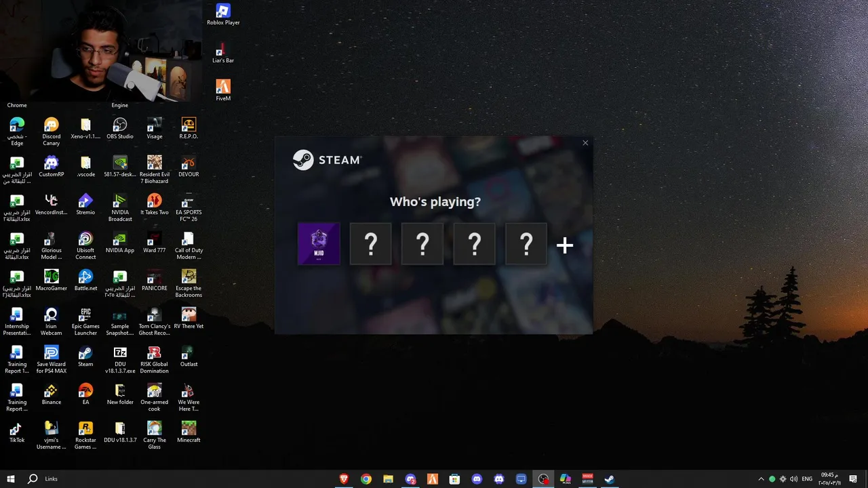This screenshot has height=488, width=868.
Task: Switch to OBS Studio in taskbar
Action: coord(543,479)
